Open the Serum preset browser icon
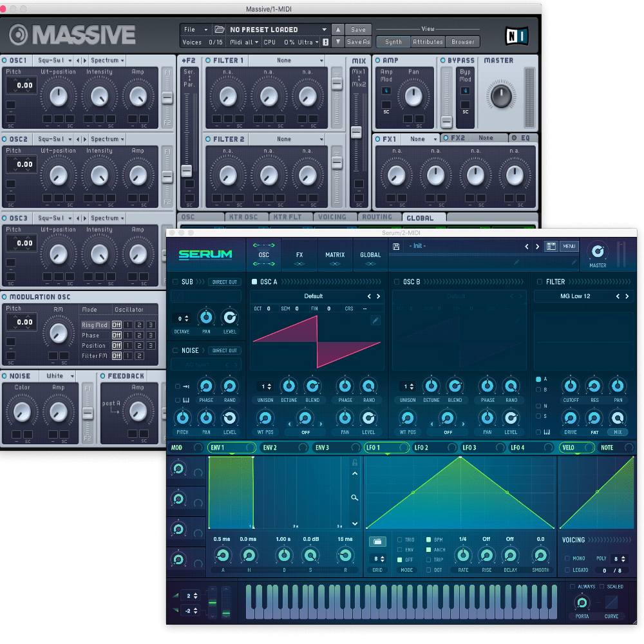This screenshot has width=644, height=644. point(551,246)
